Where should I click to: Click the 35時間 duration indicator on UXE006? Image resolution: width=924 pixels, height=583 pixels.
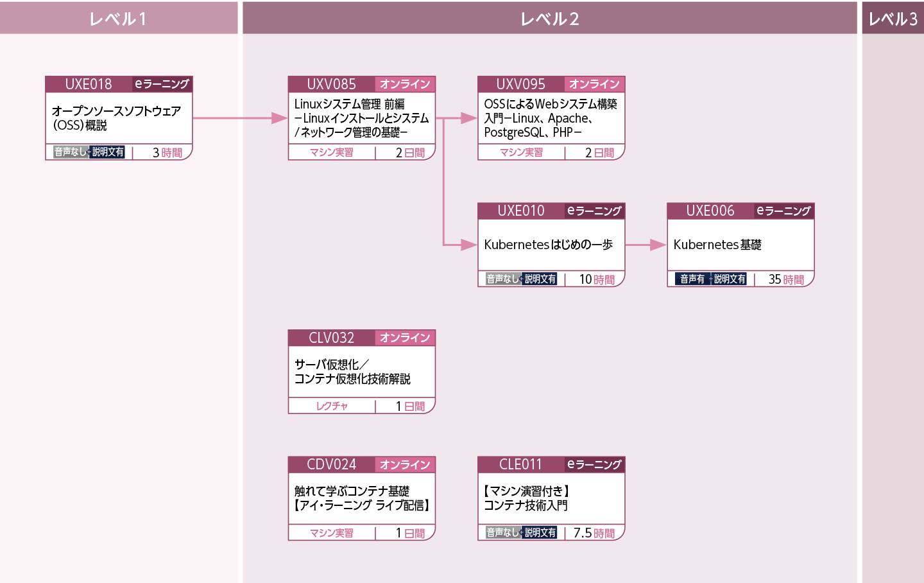(787, 279)
